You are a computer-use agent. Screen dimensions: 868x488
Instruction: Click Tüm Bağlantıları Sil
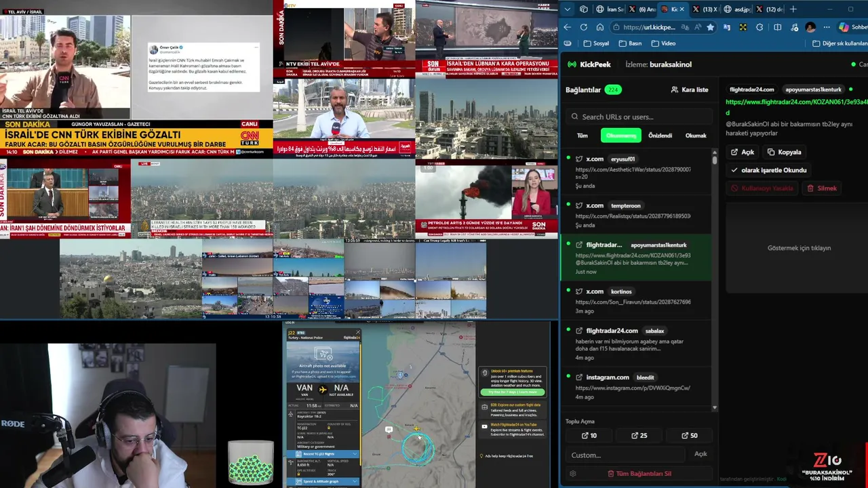639,474
